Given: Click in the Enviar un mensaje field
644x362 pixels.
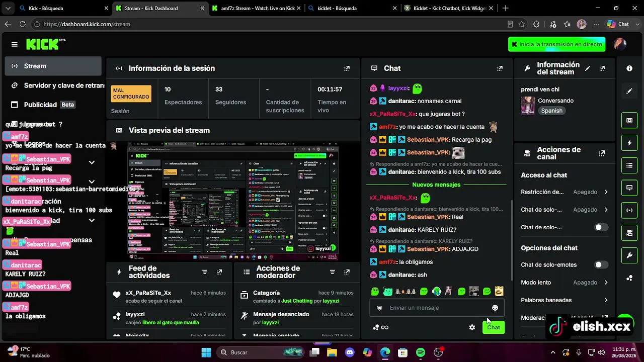Looking at the screenshot, I should pos(437,308).
